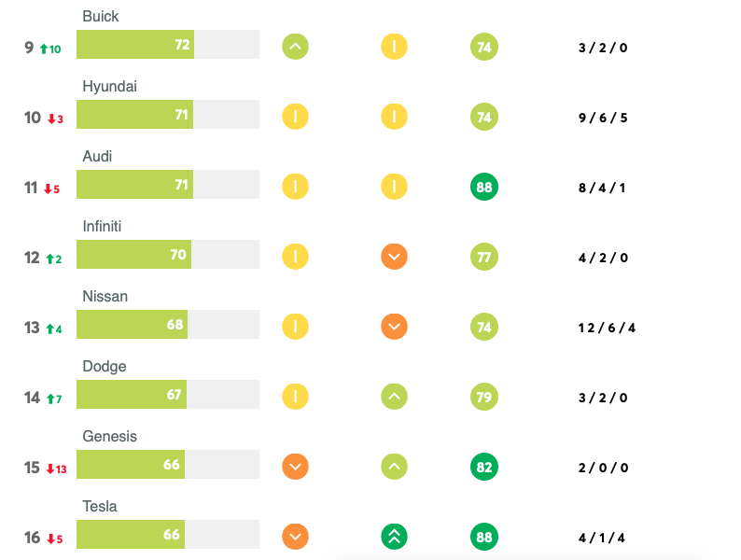Viewport: 741px width, 560px height.
Task: Click Genesis's 82 score badge
Action: 483,467
